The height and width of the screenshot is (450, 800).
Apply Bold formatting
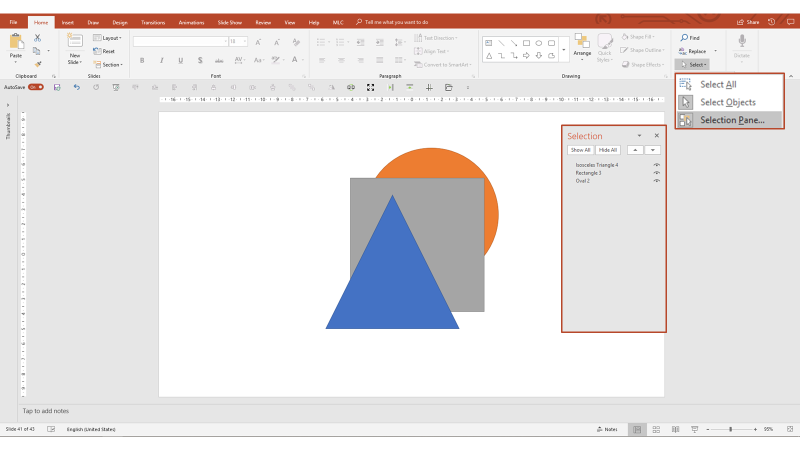[x=142, y=60]
